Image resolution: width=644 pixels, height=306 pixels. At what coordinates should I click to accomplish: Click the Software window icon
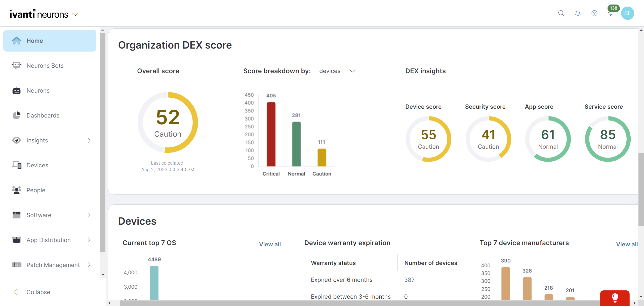tap(17, 215)
